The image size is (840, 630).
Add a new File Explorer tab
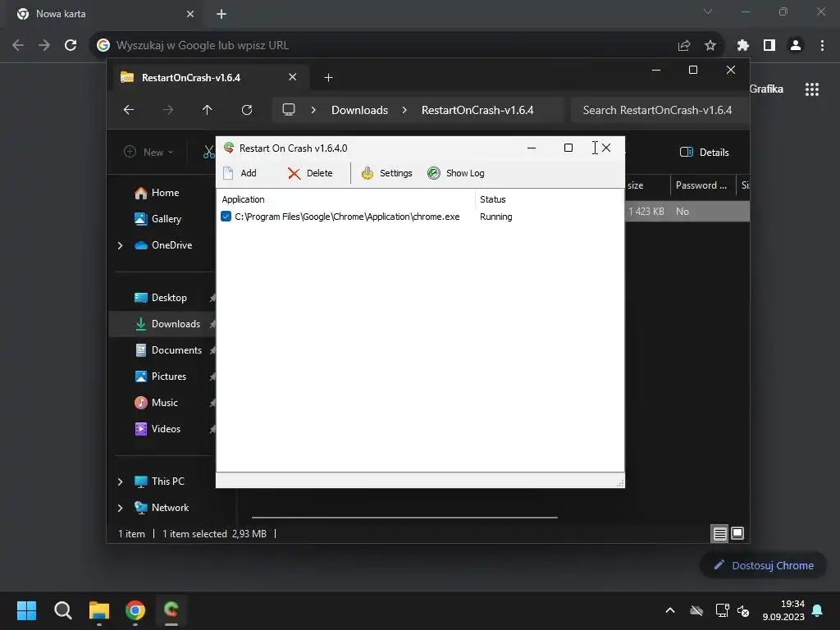(328, 78)
